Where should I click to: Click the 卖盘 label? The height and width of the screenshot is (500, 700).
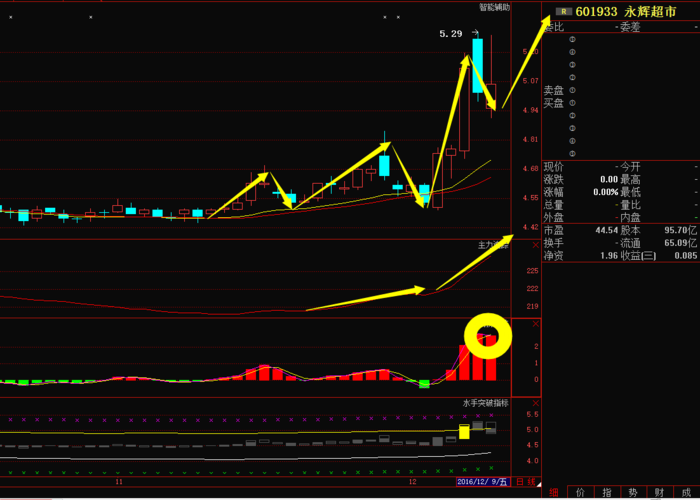[x=554, y=91]
